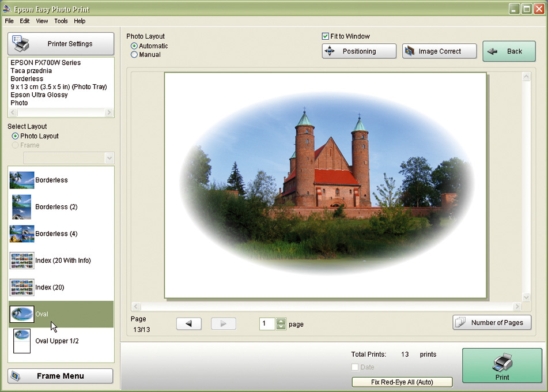Select the Borderless (2) layout thumbnail
548x392 pixels.
coord(22,207)
